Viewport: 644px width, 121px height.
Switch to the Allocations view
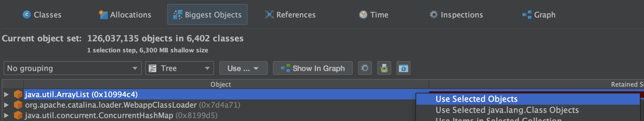(x=125, y=15)
